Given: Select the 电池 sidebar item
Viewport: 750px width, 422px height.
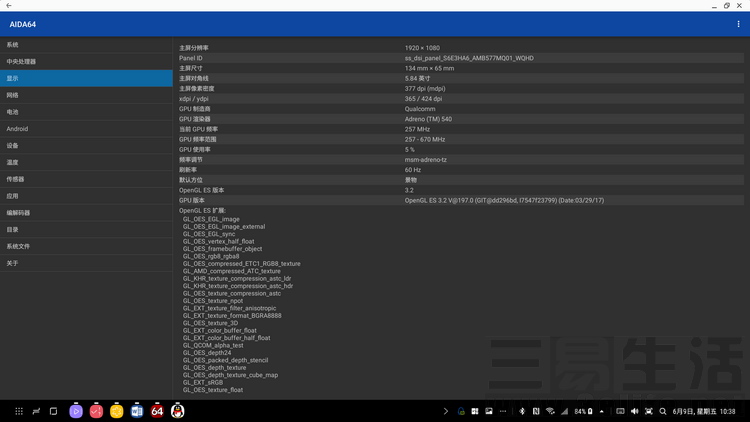Looking at the screenshot, I should pyautogui.click(x=13, y=112).
